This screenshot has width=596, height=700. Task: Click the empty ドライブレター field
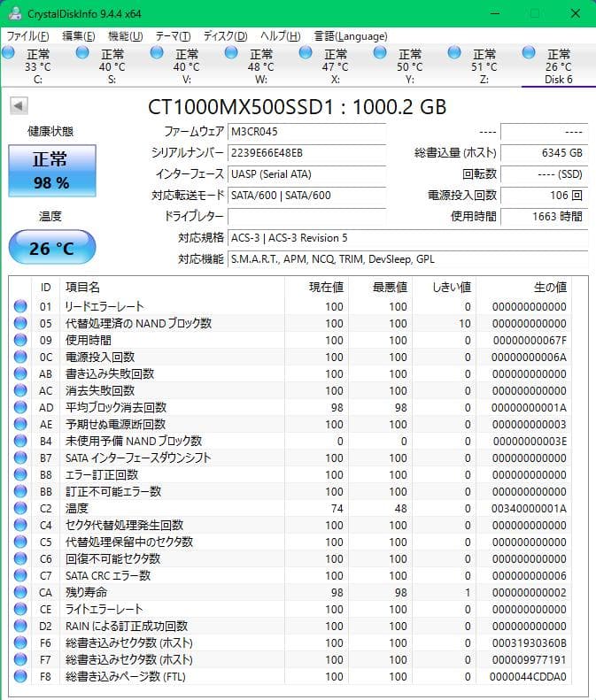click(307, 217)
